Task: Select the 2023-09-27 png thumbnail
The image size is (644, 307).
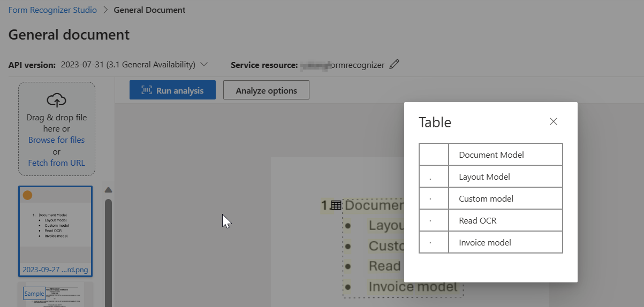Action: tap(55, 231)
